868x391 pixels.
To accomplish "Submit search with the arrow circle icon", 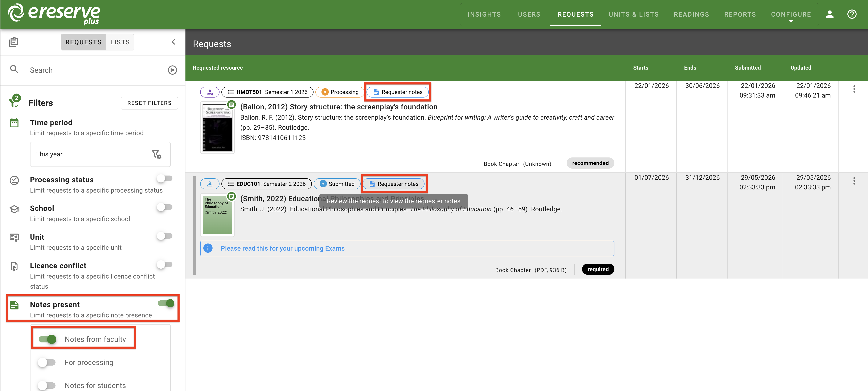I will point(172,70).
